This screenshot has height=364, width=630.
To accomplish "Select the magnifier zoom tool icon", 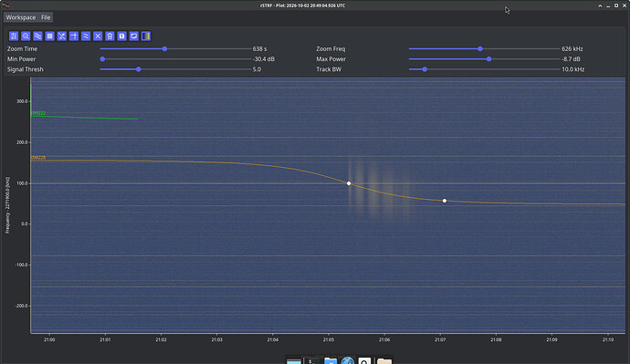I will click(x=26, y=36).
